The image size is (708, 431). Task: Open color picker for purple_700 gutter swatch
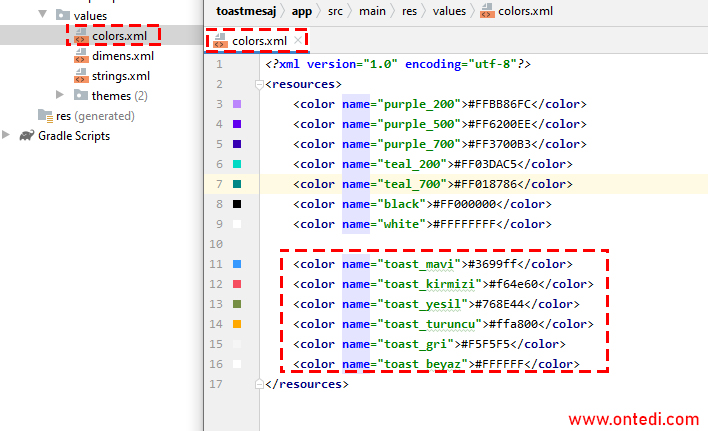237,144
